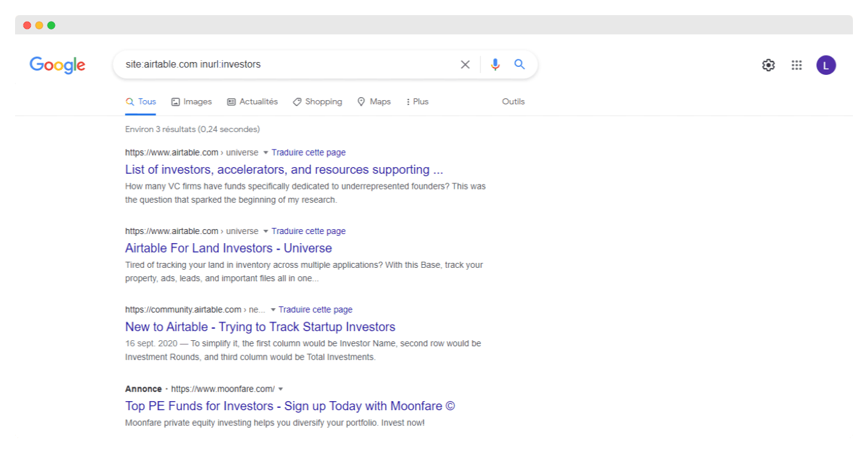This screenshot has width=868, height=453.
Task: Open 'List of investors, accelerators' result
Action: point(284,169)
